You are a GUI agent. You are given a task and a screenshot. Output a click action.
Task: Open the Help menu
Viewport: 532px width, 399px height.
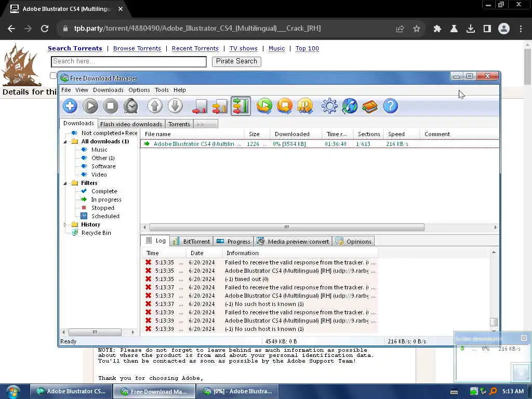[179, 90]
